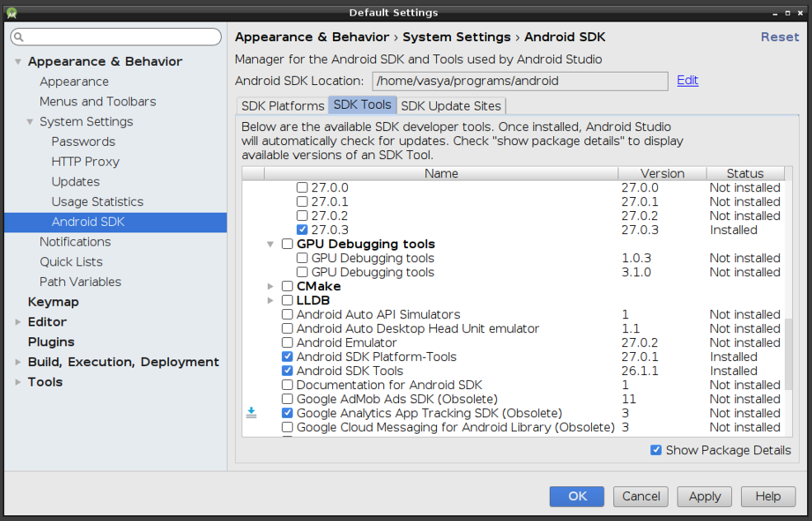Screen dimensions: 812x521
Task: Uncheck the Android SDK Tools checkbox
Action: (x=288, y=370)
